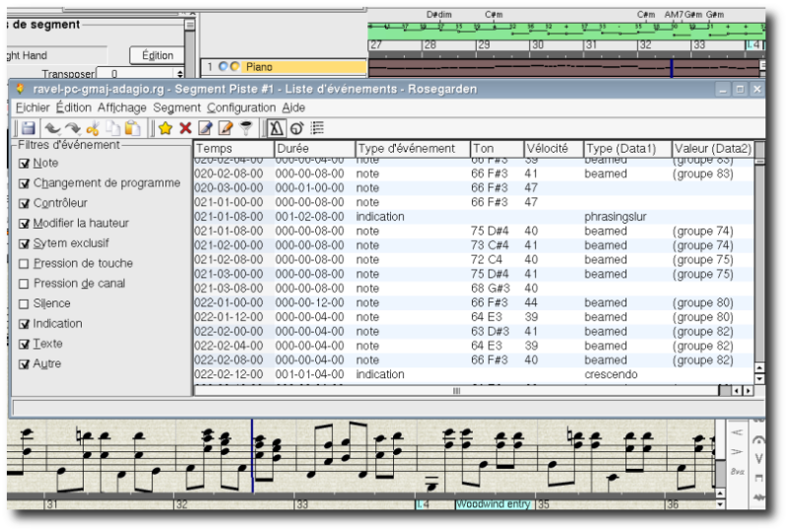Click the Save floppy disk icon

tap(28, 128)
